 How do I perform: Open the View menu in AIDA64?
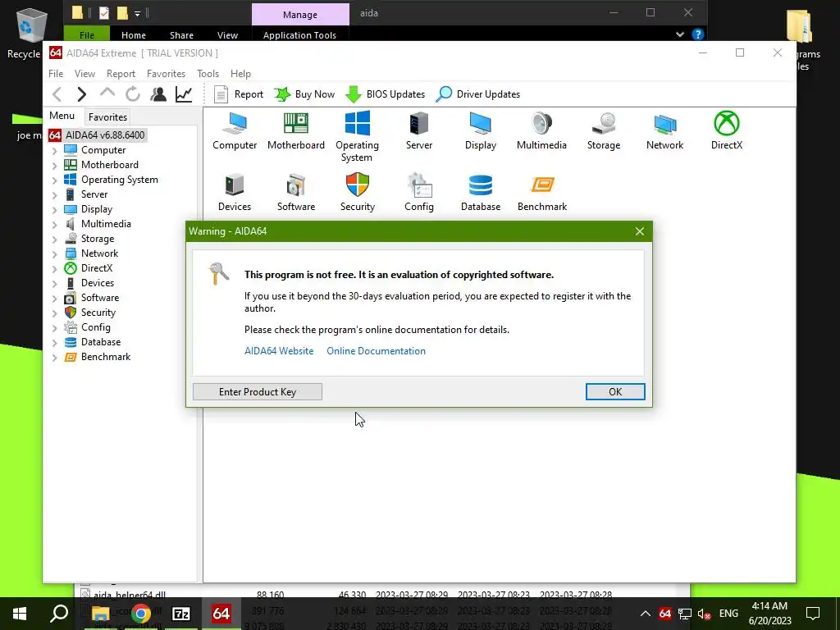(x=84, y=73)
